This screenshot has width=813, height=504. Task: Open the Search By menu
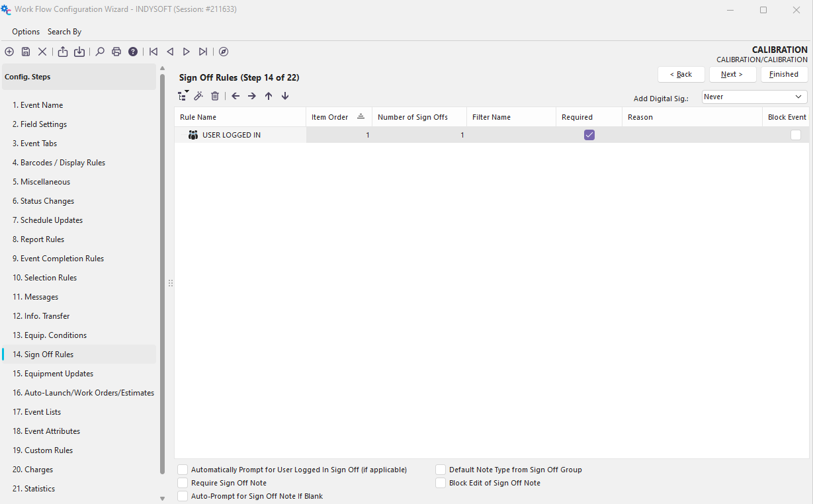[x=64, y=32]
